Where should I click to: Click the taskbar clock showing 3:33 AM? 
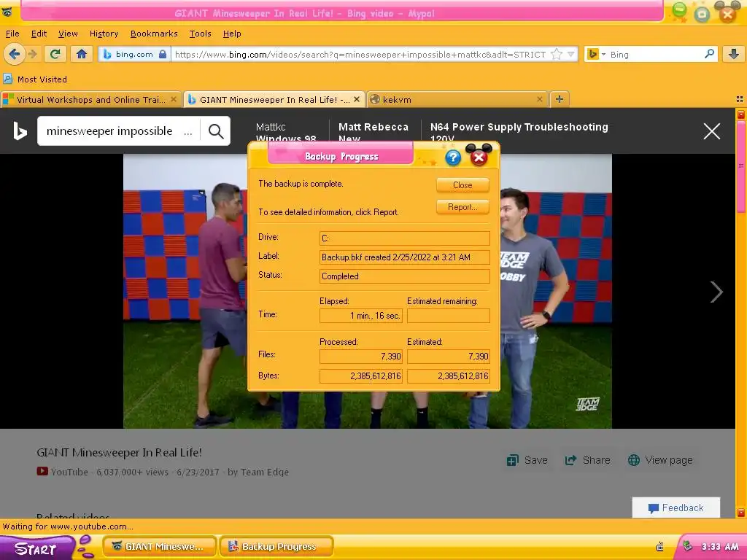(720, 547)
